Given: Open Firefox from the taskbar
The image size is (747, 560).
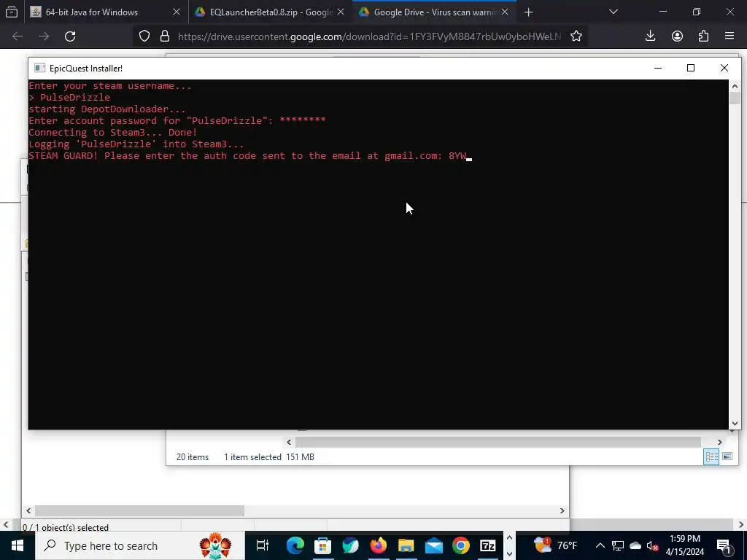Looking at the screenshot, I should [379, 545].
